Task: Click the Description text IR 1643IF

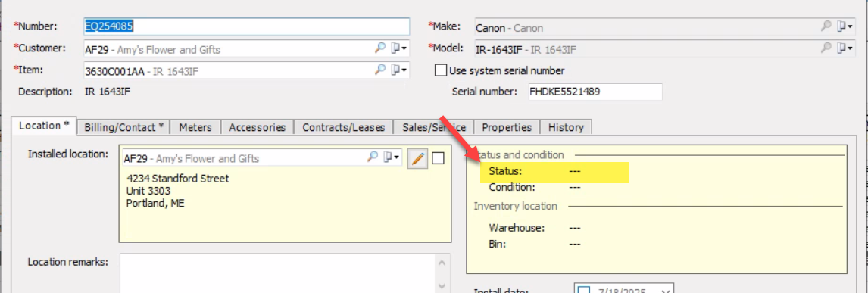Action: tap(108, 91)
